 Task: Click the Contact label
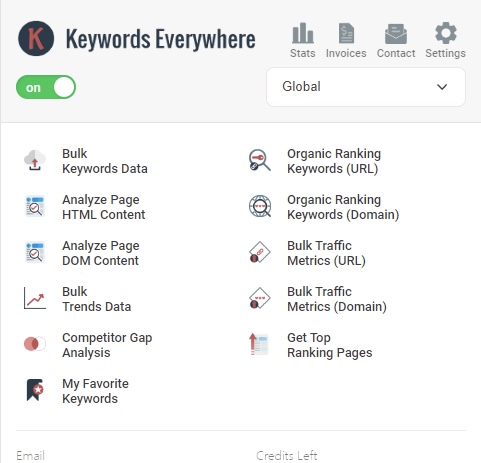pos(396,53)
